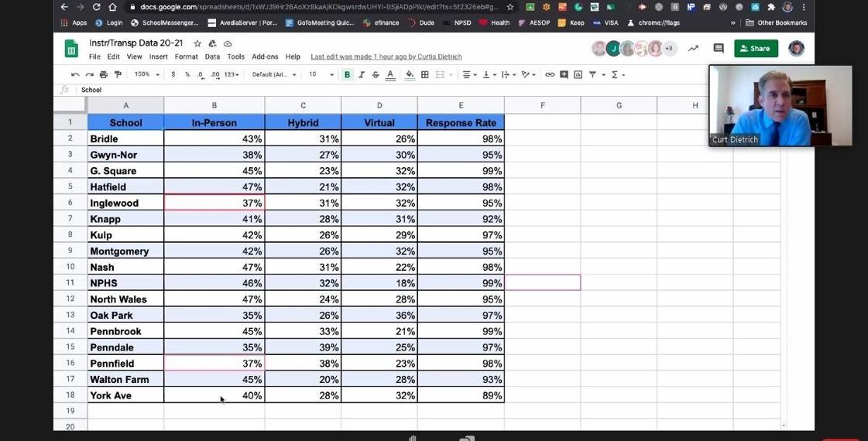868x441 pixels.
Task: Click the green Share button
Action: coord(756,49)
